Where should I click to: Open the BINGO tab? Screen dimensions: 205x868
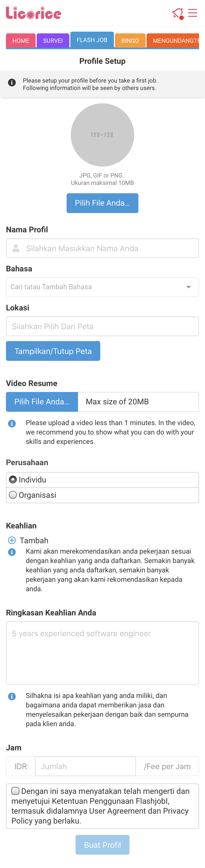130,41
